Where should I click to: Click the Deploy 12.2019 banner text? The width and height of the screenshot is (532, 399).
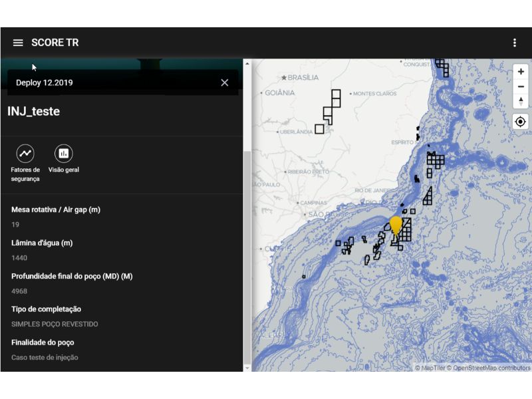45,82
